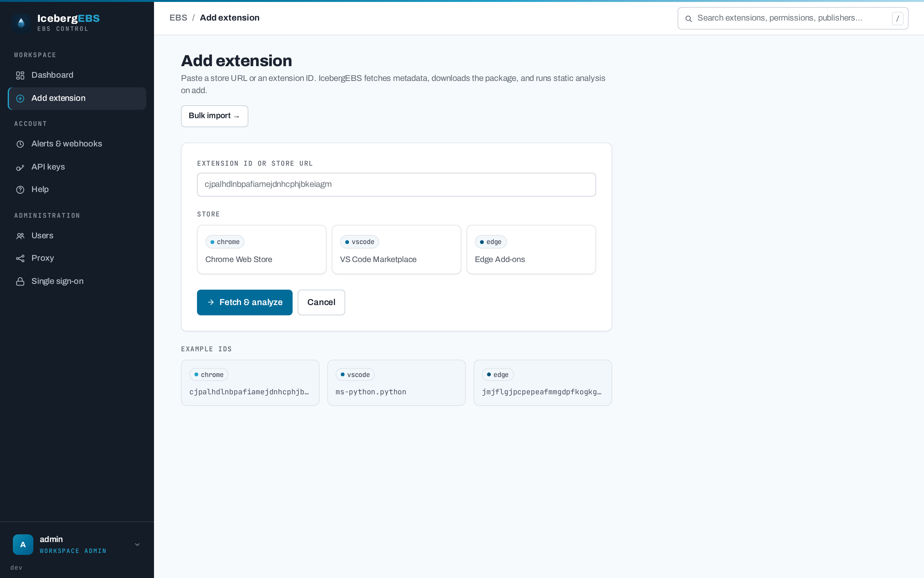The height and width of the screenshot is (578, 924).
Task: Select VS Code Marketplace store option
Action: click(x=396, y=249)
